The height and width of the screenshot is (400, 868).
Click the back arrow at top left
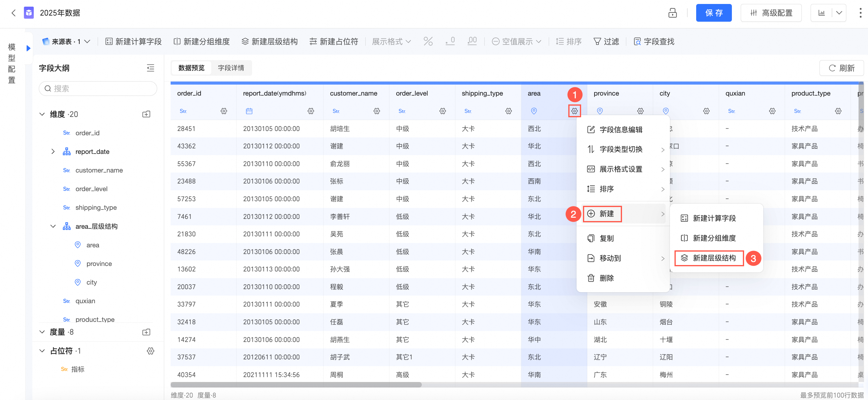(x=13, y=13)
